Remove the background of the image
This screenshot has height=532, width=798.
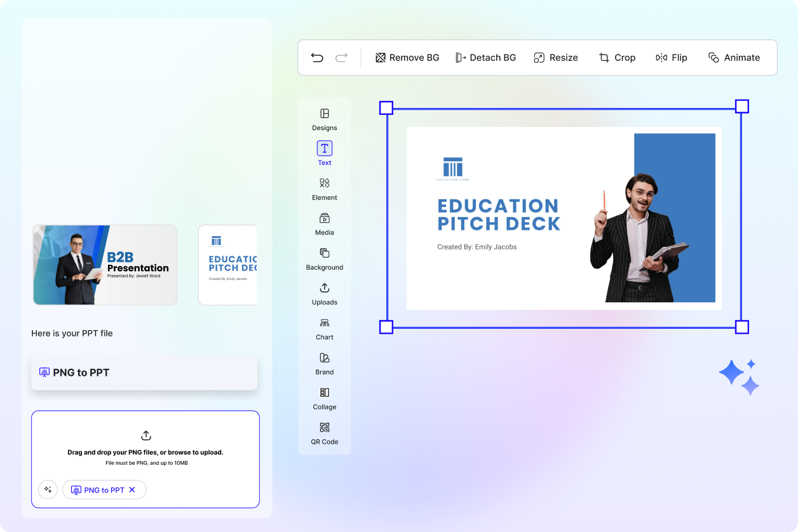[407, 57]
